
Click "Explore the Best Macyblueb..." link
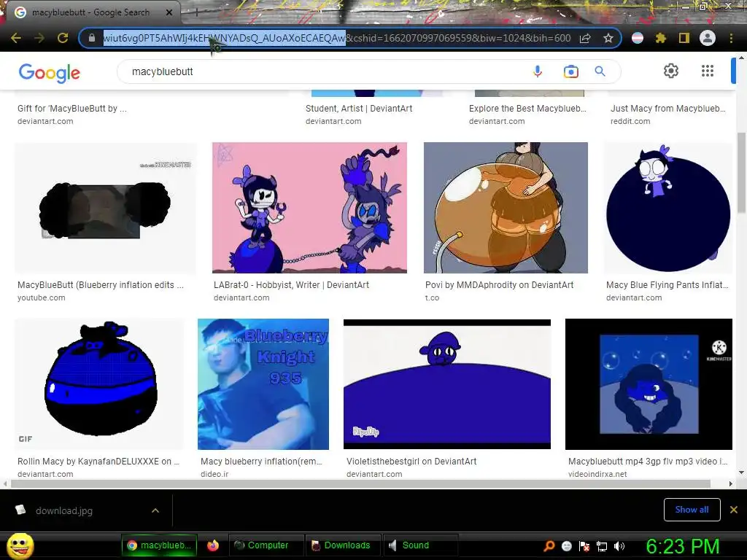[527, 109]
